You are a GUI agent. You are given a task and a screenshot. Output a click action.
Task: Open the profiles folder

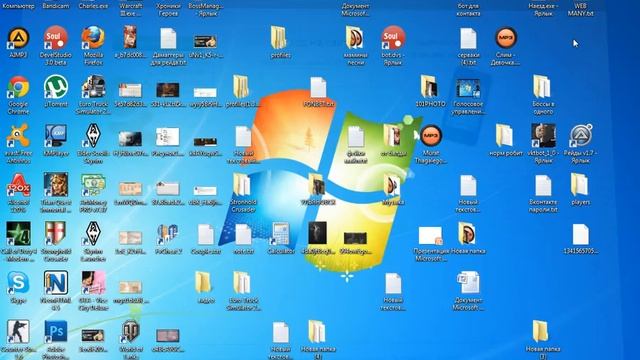[x=280, y=38]
